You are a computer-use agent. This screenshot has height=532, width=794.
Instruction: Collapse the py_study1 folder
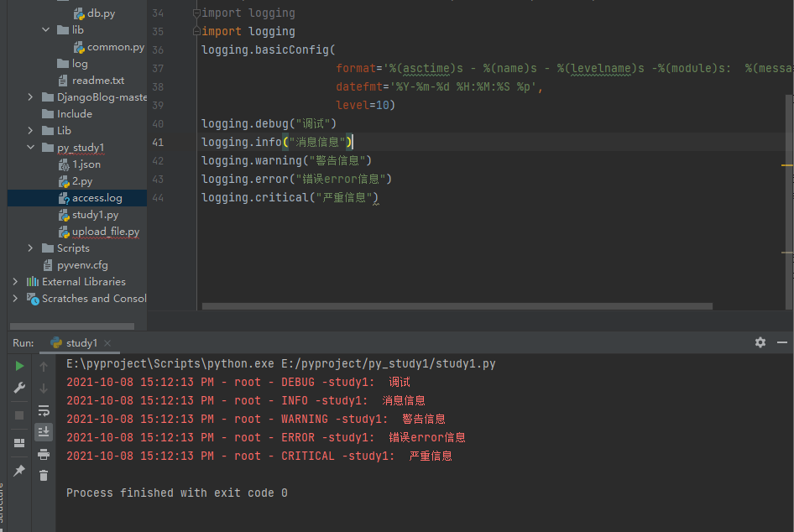click(31, 148)
